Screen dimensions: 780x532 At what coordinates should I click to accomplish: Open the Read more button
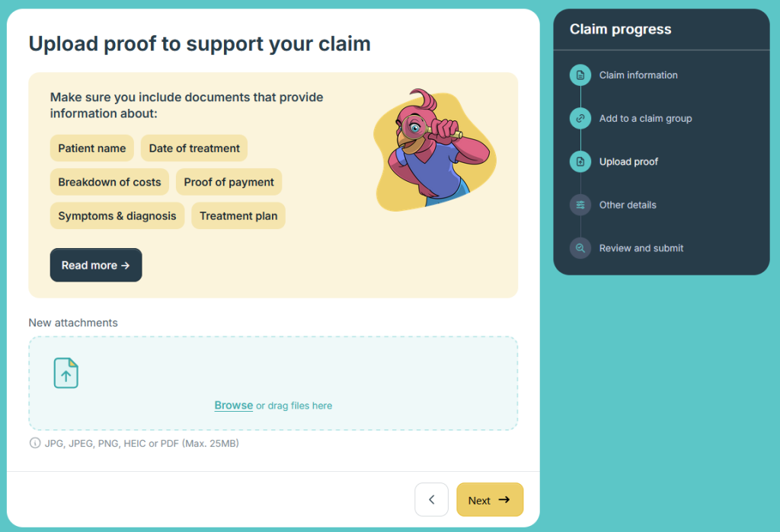tap(96, 265)
